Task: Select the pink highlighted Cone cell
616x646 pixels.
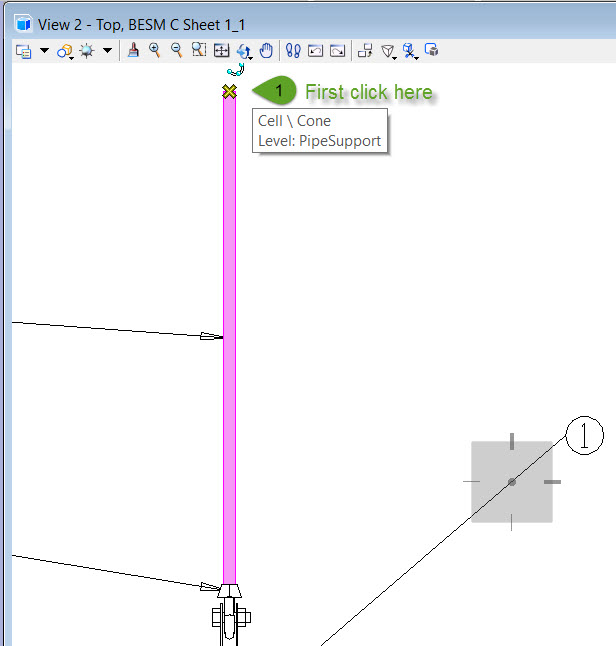Action: coord(230,338)
